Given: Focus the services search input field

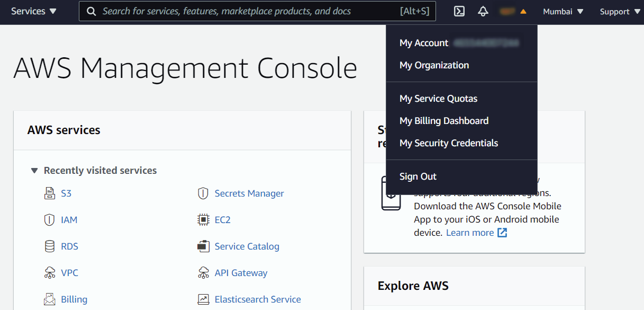Looking at the screenshot, I should pyautogui.click(x=249, y=11).
